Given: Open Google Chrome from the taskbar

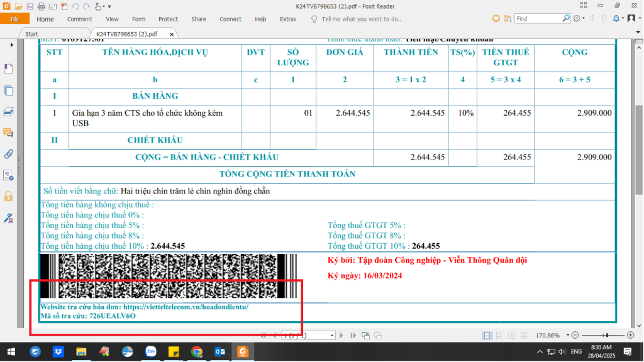Looking at the screenshot, I should (197, 352).
